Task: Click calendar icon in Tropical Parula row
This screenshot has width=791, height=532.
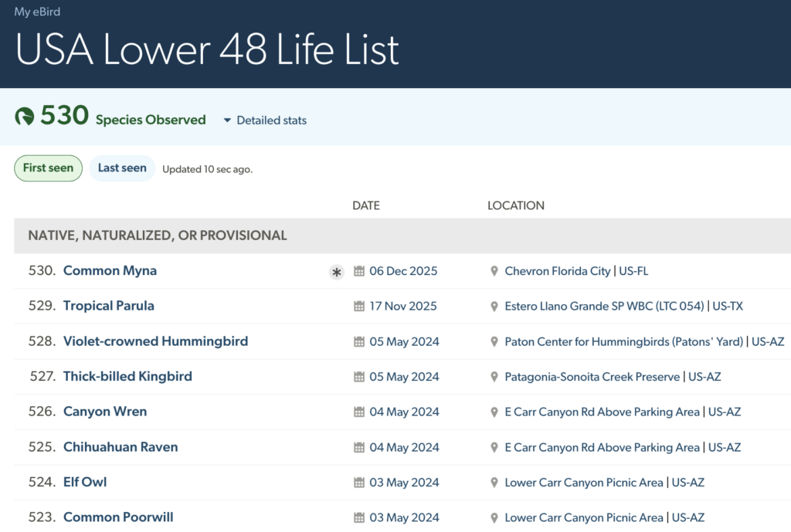Action: tap(358, 307)
